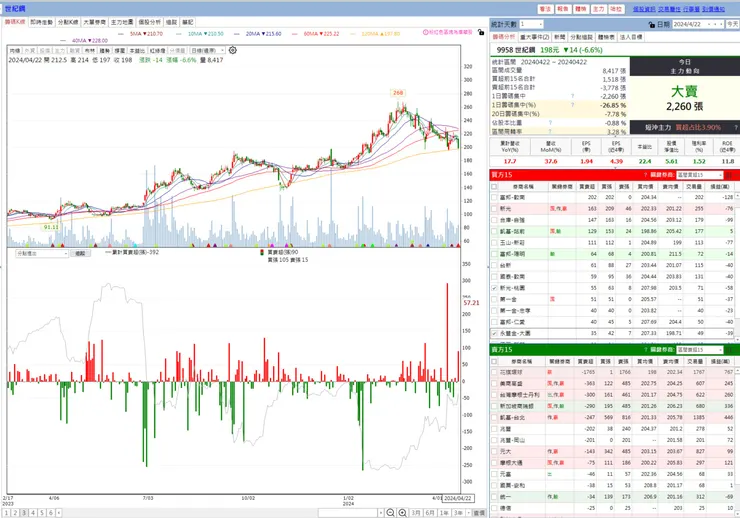
Task: Toggle the 均線 chart overlay button
Action: click(15, 50)
